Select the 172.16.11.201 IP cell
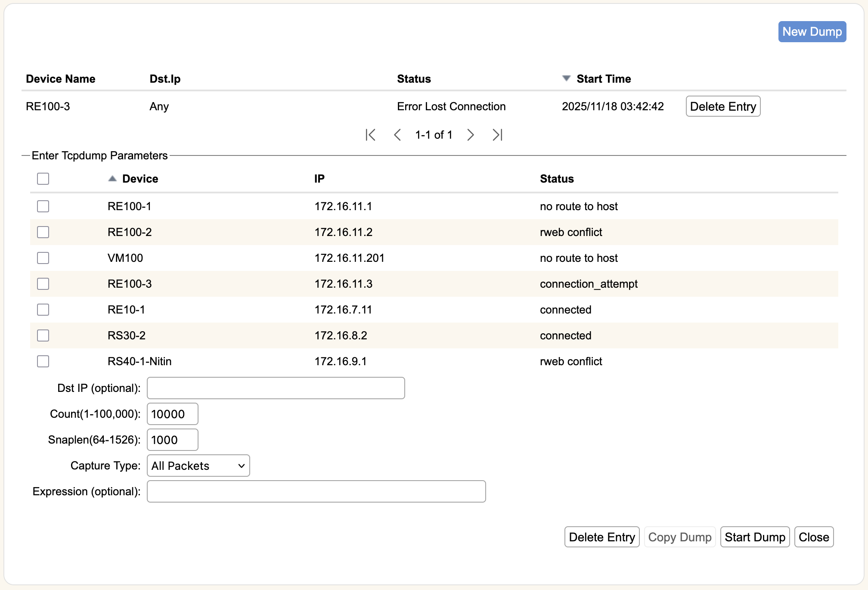This screenshot has width=868, height=590. (x=349, y=258)
